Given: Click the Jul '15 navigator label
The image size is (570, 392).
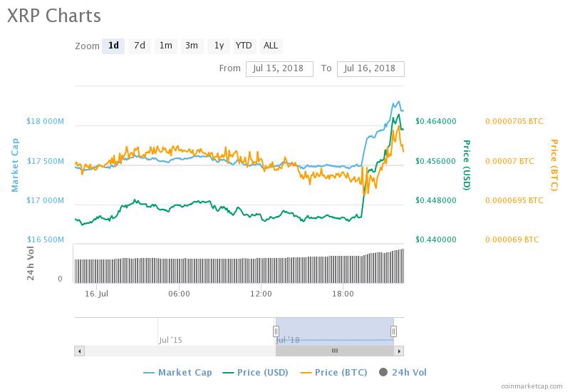Looking at the screenshot, I should click(170, 341).
